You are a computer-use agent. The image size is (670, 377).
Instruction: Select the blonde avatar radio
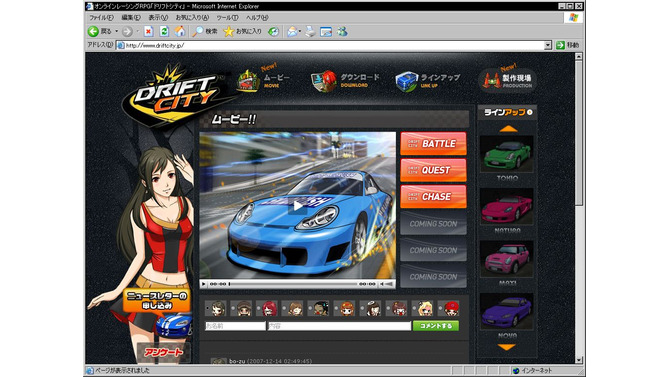pyautogui.click(x=414, y=308)
